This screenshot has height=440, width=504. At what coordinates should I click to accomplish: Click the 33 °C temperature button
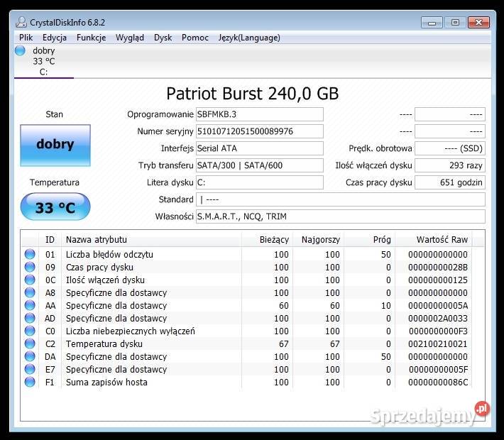55,208
